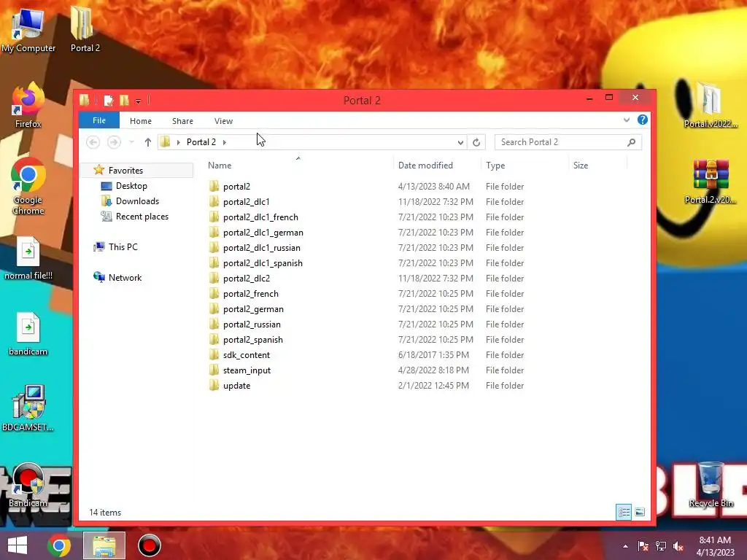Click the Windows Start button
This screenshot has width=747, height=560.
point(18,545)
